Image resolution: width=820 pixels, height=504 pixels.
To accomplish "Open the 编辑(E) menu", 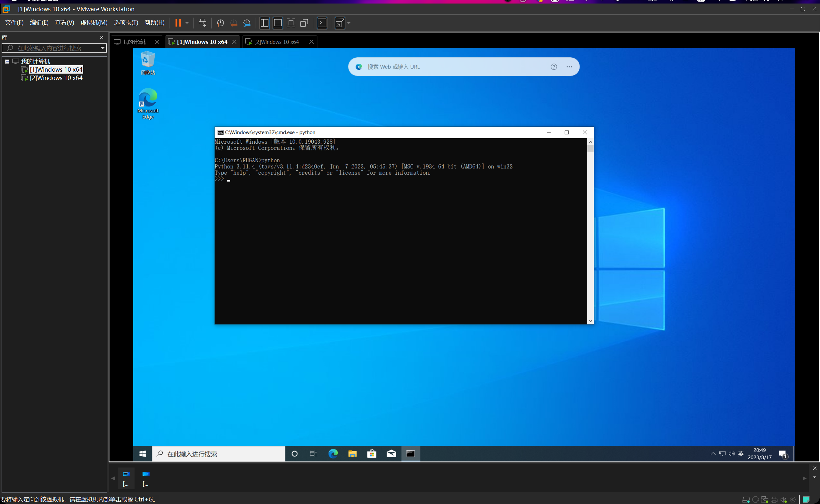I will tap(39, 22).
